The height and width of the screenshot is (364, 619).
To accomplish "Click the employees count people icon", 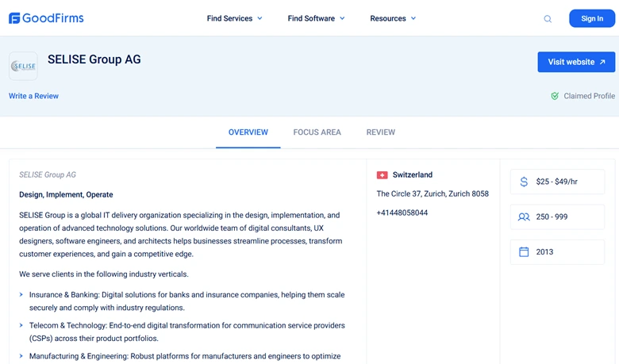I will (524, 216).
